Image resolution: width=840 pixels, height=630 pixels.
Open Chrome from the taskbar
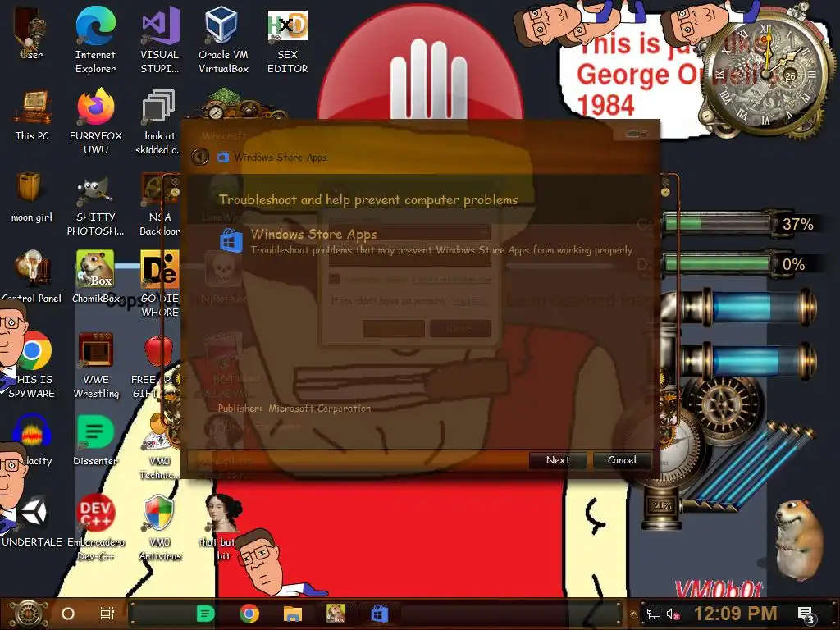coord(249,614)
